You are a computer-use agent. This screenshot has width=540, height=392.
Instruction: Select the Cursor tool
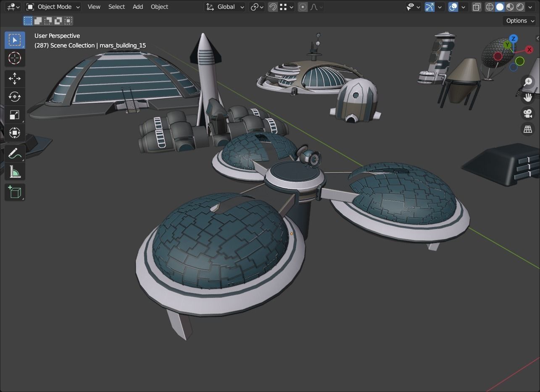pyautogui.click(x=14, y=58)
